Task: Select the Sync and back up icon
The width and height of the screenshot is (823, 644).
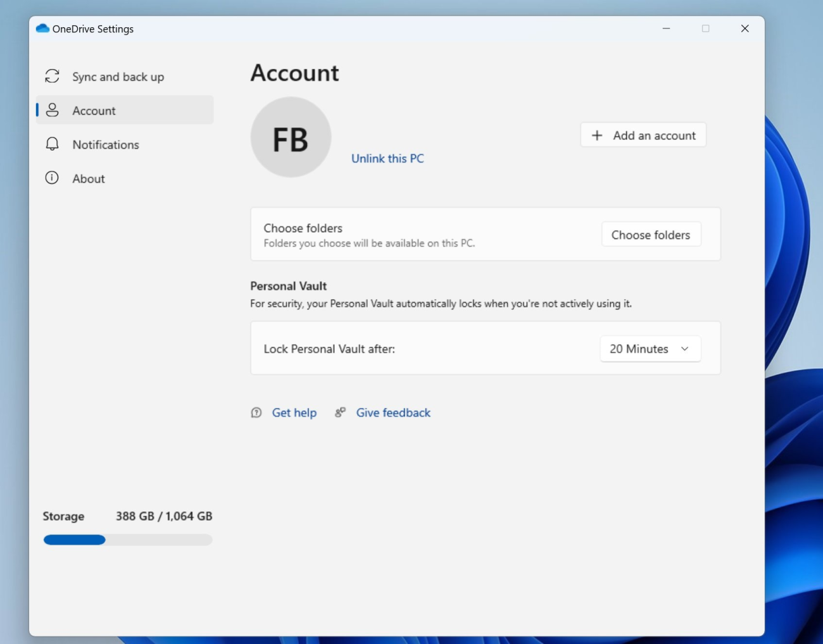Action: 51,76
